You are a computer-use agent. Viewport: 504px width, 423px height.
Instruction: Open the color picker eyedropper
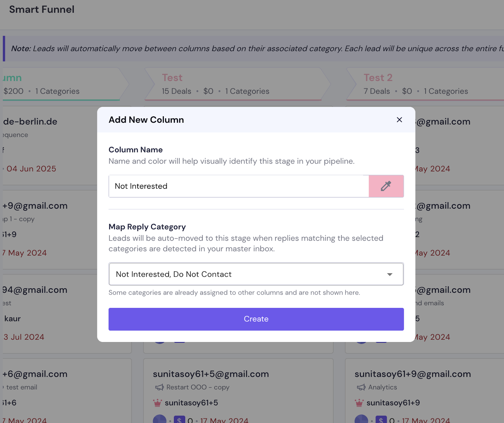[x=386, y=186]
